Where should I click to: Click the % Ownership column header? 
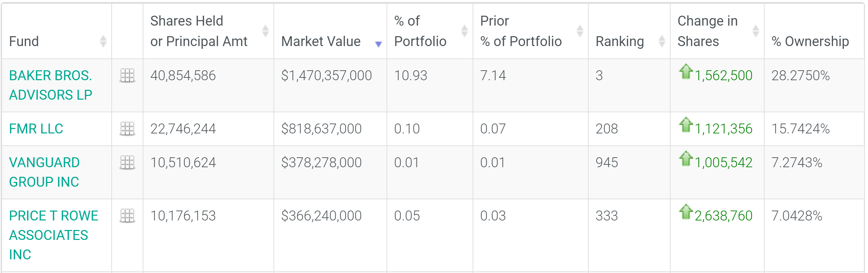click(810, 41)
